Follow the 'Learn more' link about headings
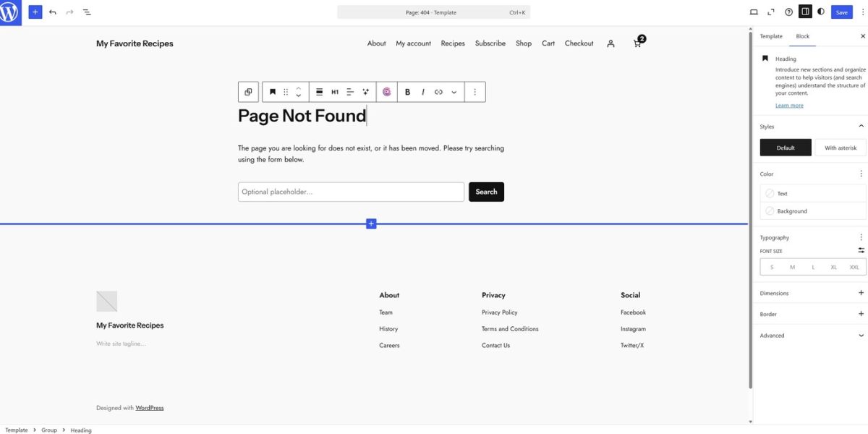This screenshot has height=434, width=868. (789, 105)
